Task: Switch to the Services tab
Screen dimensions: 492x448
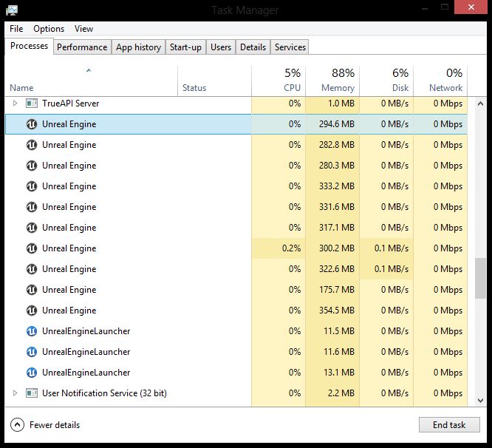Action: 290,47
